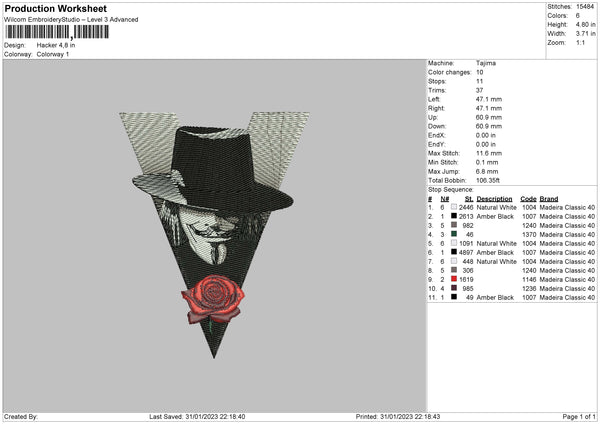Click the Color changes value 10
The height and width of the screenshot is (424, 600).
click(x=480, y=72)
